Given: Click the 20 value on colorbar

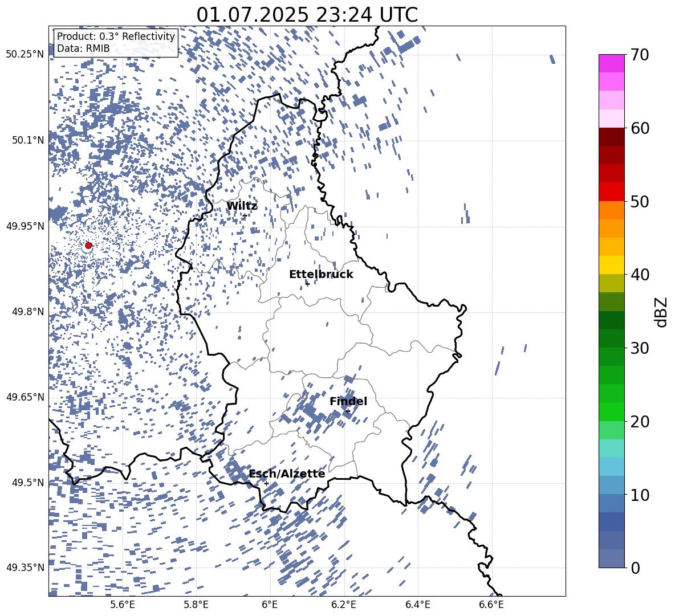Looking at the screenshot, I should (640, 421).
